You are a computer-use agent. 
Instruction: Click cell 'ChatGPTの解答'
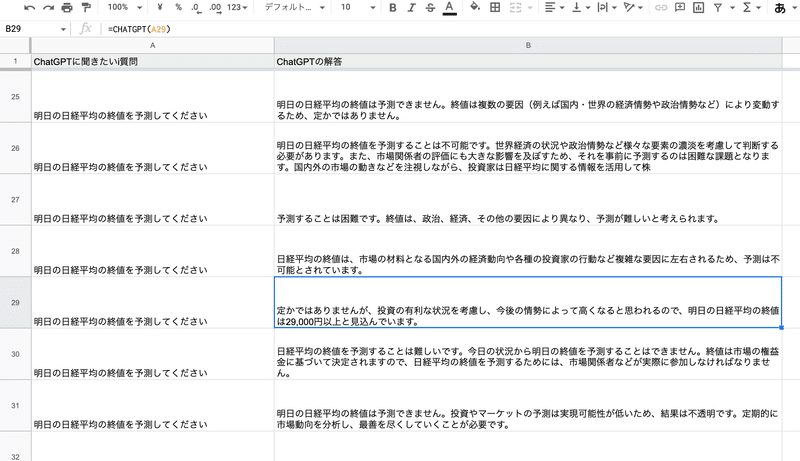coord(528,61)
